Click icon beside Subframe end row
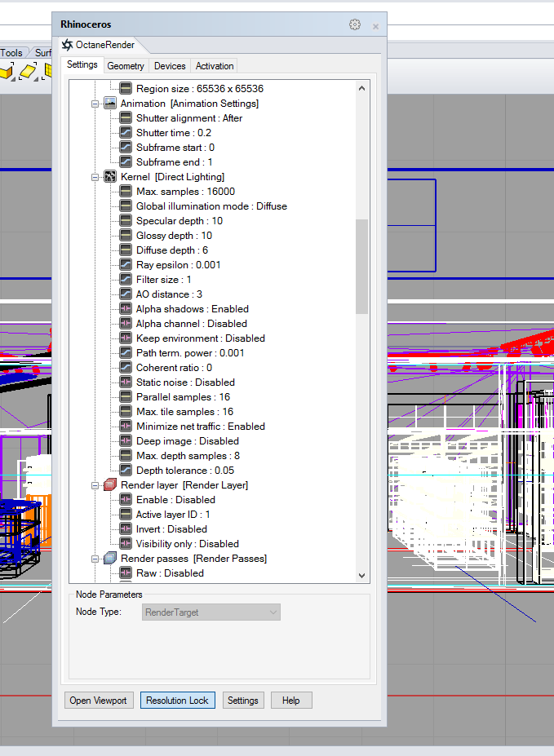The image size is (554, 756). click(x=126, y=161)
